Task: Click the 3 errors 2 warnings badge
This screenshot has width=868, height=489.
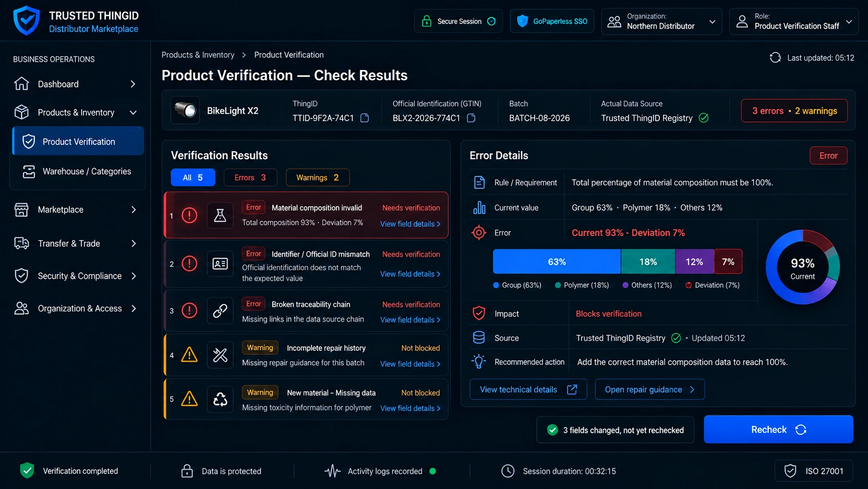Action: point(794,111)
